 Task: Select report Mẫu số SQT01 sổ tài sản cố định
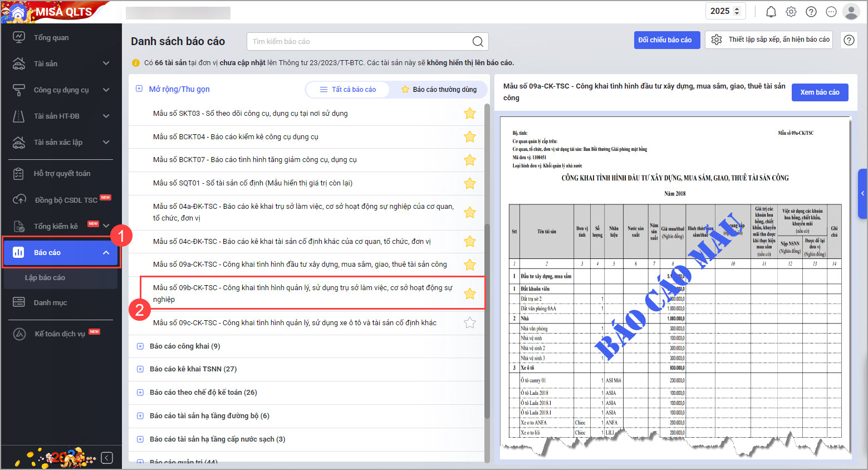pos(253,183)
